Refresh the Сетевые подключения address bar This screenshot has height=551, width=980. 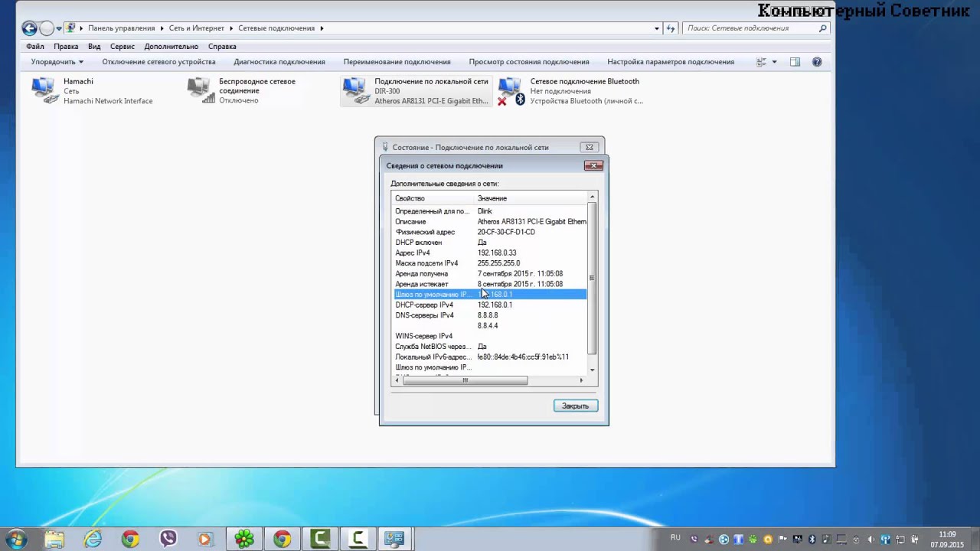pyautogui.click(x=671, y=28)
